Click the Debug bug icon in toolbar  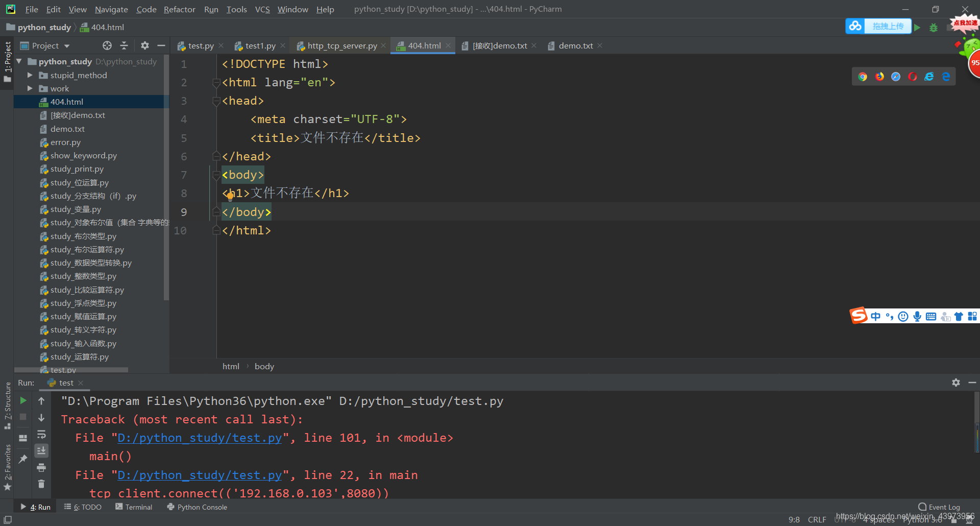pyautogui.click(x=934, y=28)
